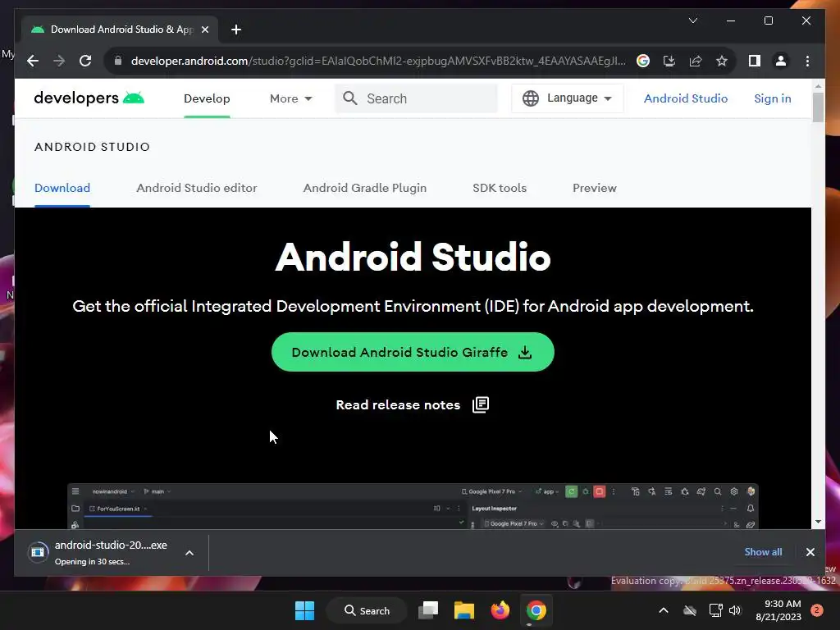Show hidden system tray icons
Viewport: 840px width, 630px height.
(x=663, y=610)
